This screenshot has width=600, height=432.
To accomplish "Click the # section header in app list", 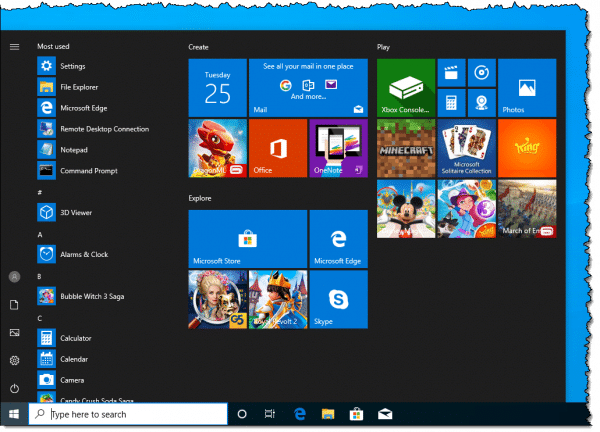I will click(39, 192).
